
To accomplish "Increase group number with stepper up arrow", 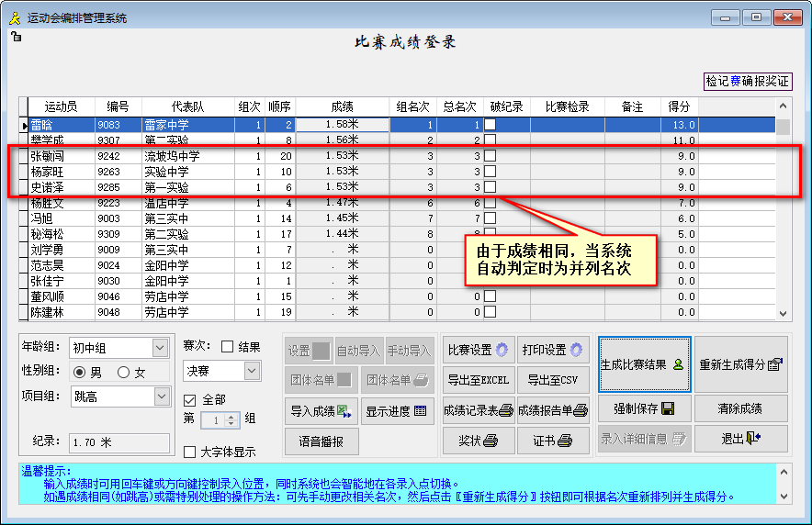I will [x=231, y=416].
